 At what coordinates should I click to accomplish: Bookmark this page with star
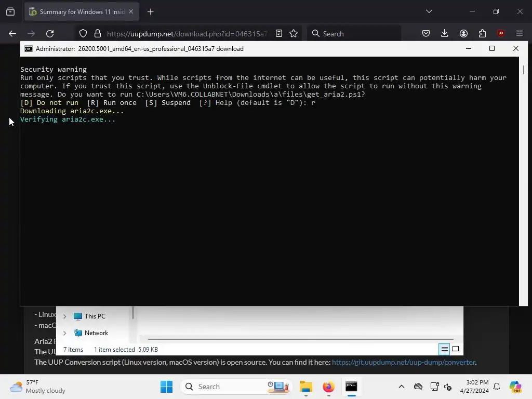[294, 34]
